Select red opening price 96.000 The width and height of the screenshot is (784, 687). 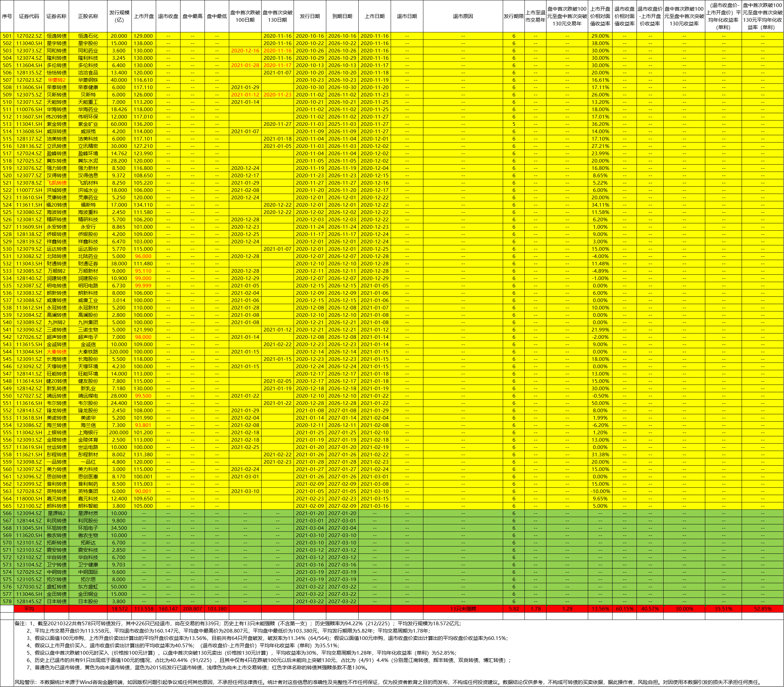click(143, 256)
